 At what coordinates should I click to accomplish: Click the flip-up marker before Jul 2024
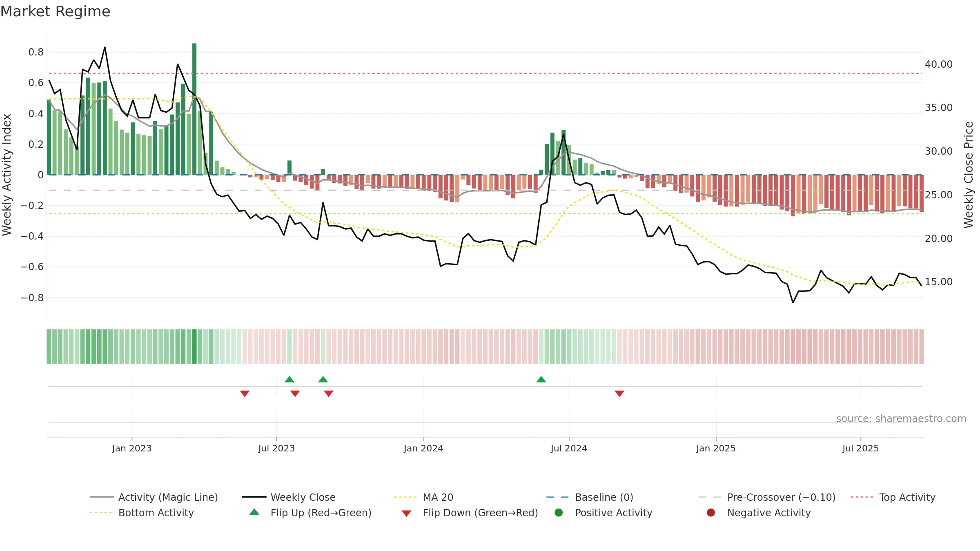pos(541,379)
